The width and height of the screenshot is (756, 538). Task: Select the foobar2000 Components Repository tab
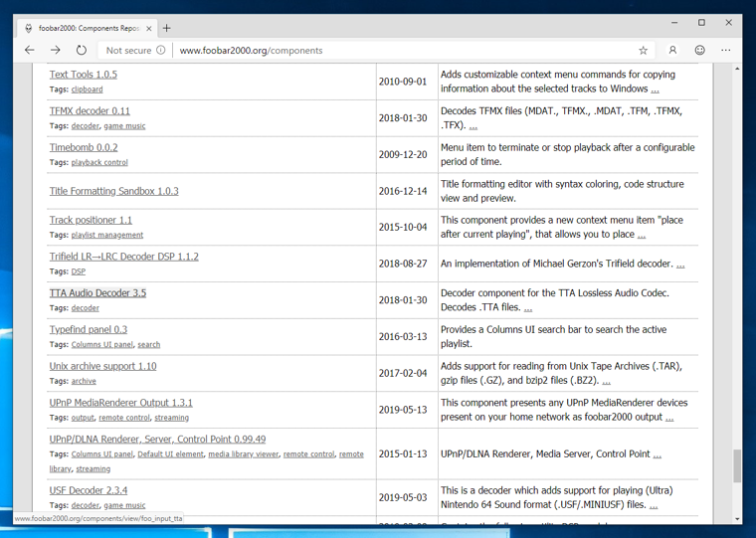click(87, 29)
